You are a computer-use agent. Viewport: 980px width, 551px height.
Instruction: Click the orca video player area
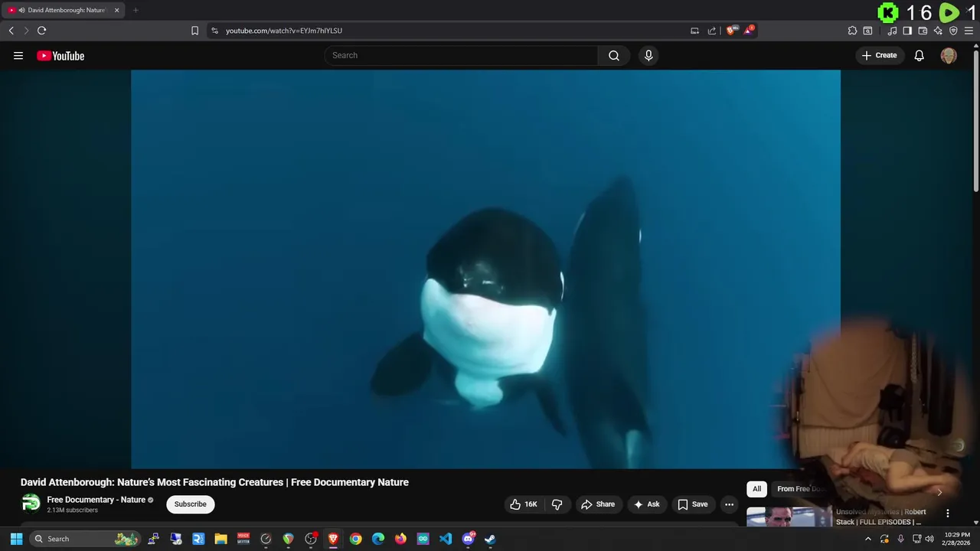coord(485,269)
